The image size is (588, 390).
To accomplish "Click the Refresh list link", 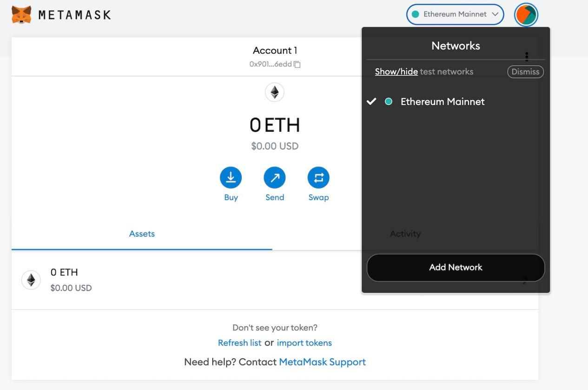I will coord(239,343).
